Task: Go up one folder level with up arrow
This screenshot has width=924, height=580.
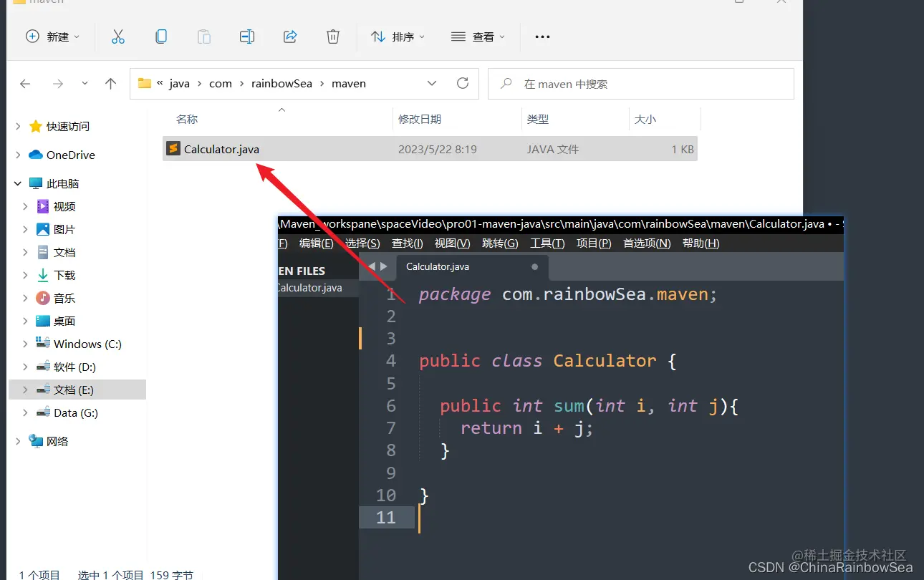Action: click(x=110, y=84)
